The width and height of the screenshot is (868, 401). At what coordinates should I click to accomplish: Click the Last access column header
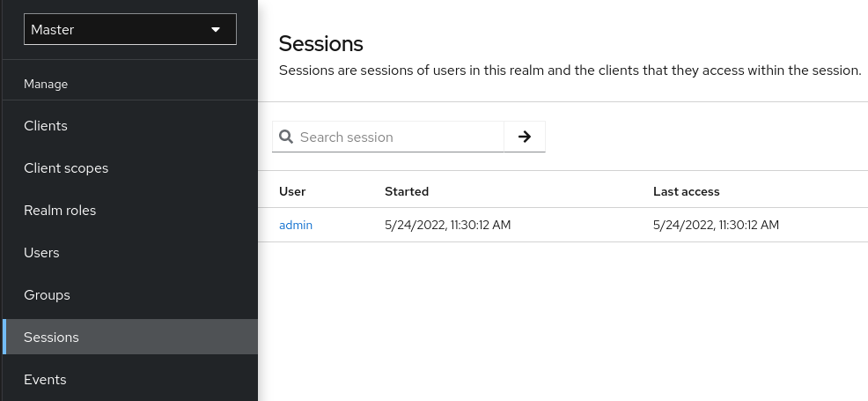[687, 191]
